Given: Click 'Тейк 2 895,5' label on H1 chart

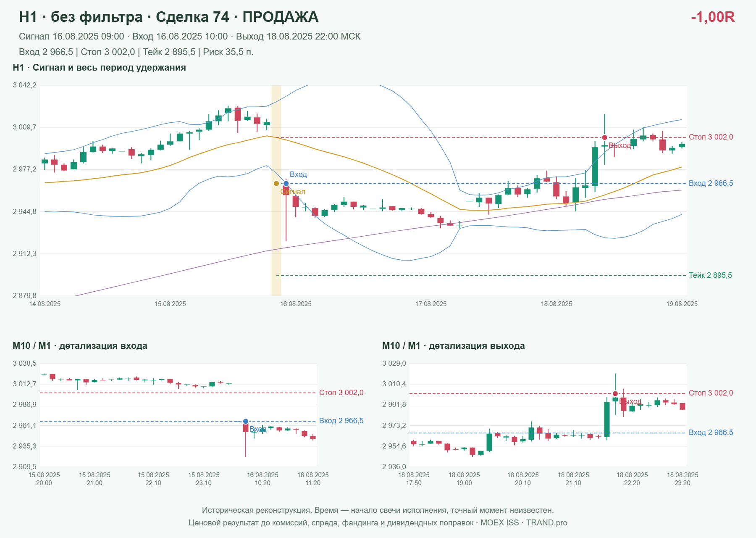Looking at the screenshot, I should [710, 275].
